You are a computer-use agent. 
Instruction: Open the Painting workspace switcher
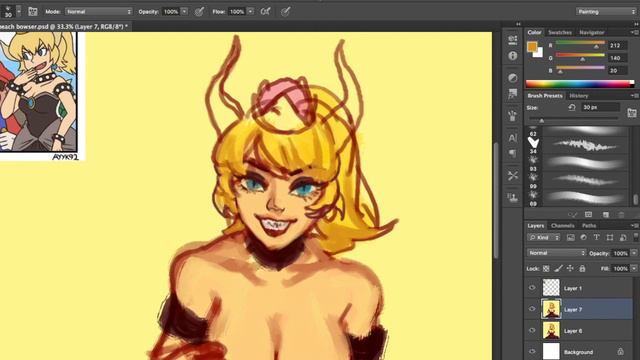[x=606, y=12]
